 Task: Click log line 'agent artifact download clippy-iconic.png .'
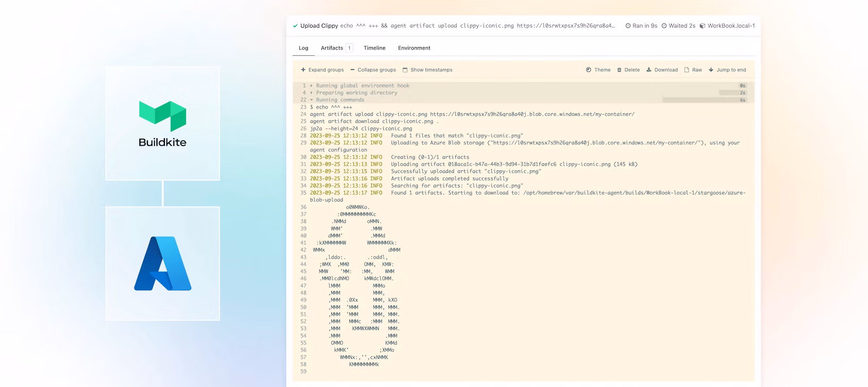(x=374, y=121)
